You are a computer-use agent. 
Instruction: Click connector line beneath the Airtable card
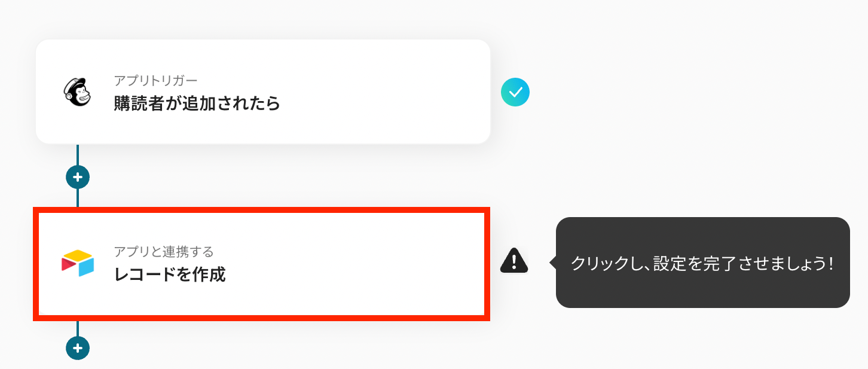[x=78, y=328]
